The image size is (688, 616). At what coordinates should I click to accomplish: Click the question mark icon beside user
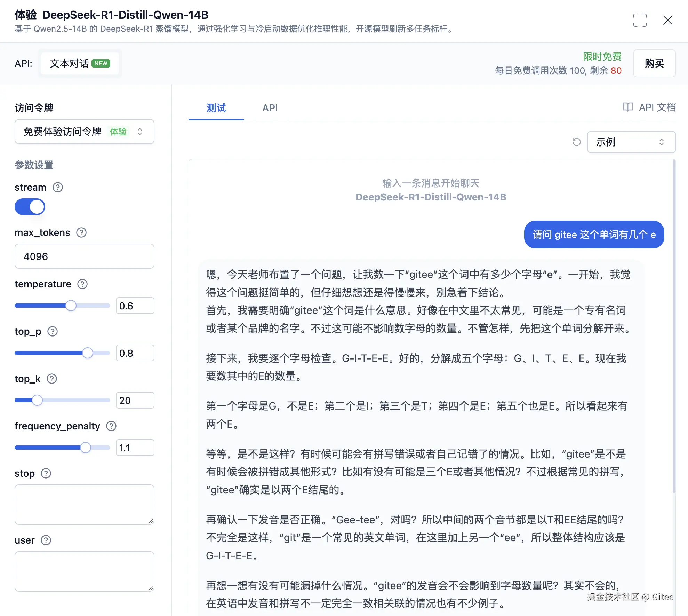pyautogui.click(x=46, y=540)
